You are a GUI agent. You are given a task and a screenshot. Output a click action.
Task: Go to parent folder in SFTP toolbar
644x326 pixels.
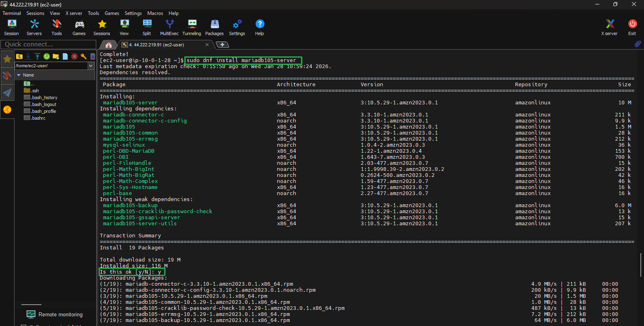click(19, 56)
